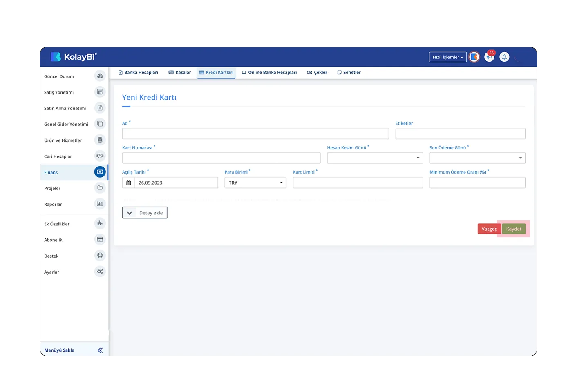The image size is (577, 392).
Task: Switch to Kasalar tab
Action: [x=180, y=73]
